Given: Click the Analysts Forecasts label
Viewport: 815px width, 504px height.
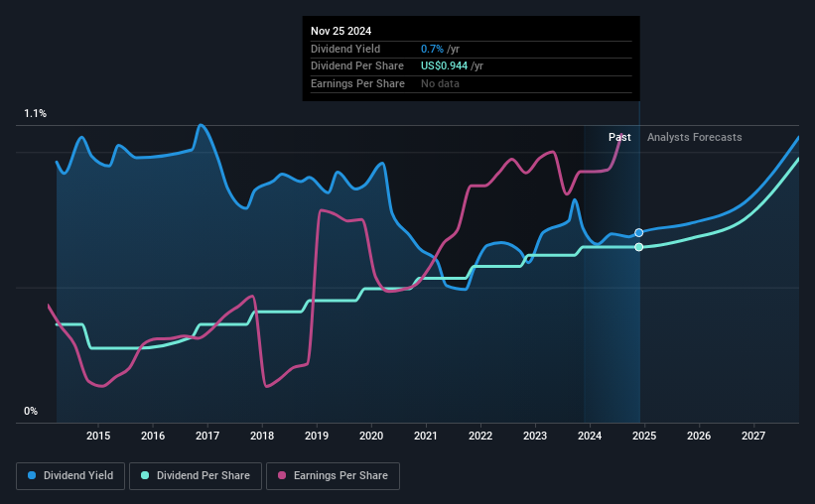Looking at the screenshot, I should (695, 137).
